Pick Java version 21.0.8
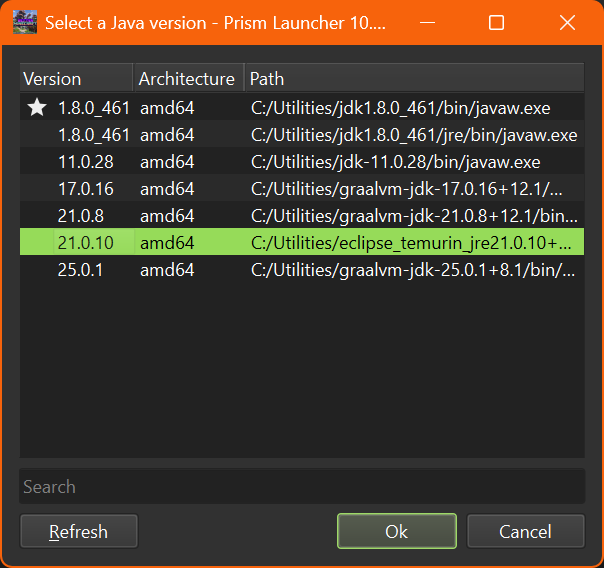604x568 pixels. (x=81, y=216)
